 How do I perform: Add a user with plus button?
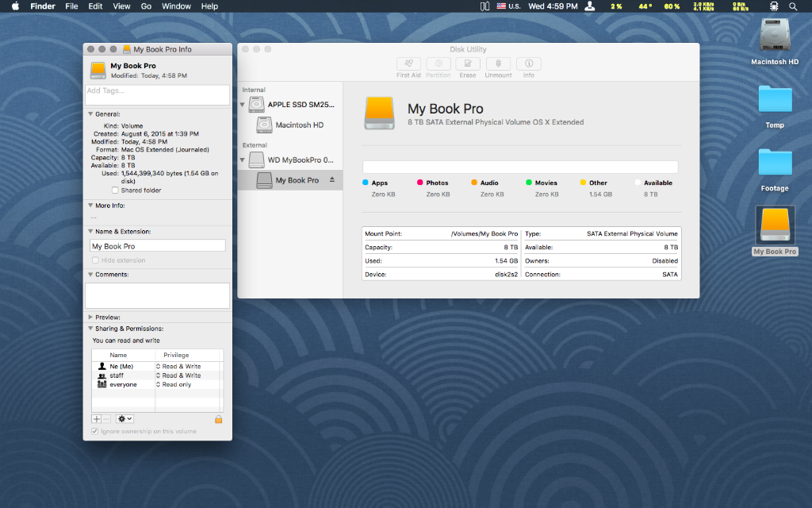[x=96, y=419]
